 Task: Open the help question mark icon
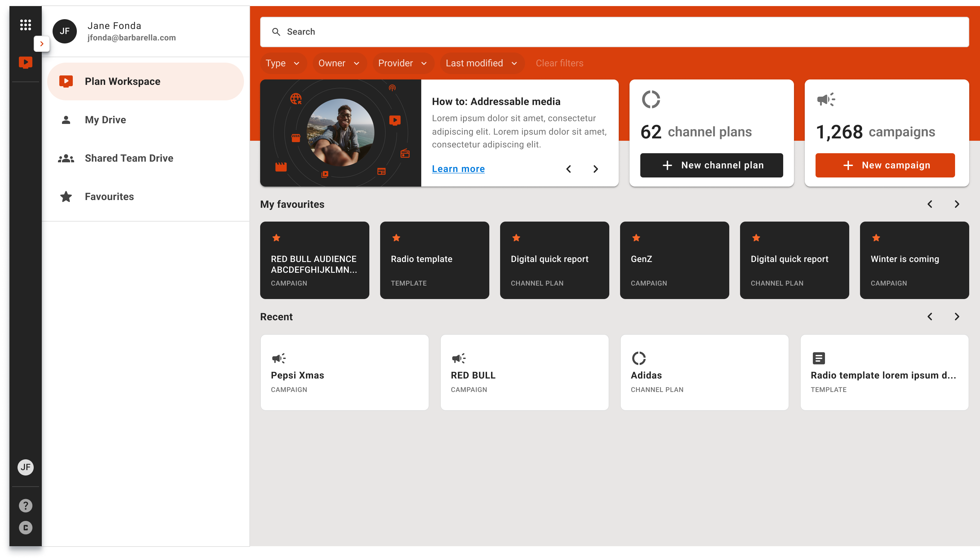click(25, 506)
